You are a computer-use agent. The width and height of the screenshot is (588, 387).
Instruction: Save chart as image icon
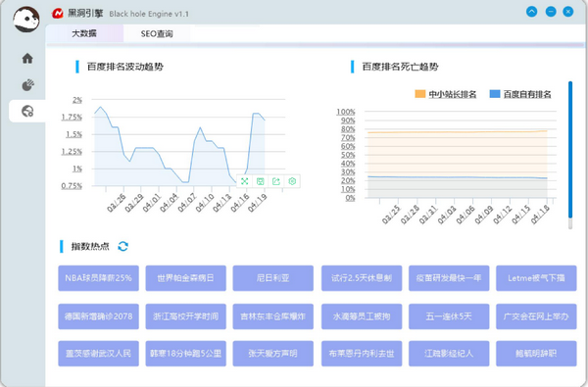(261, 181)
